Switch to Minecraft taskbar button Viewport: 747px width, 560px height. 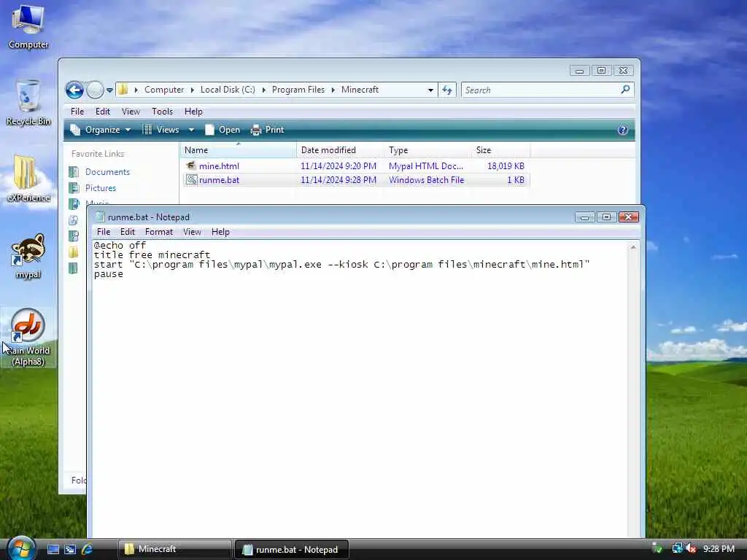pos(174,550)
